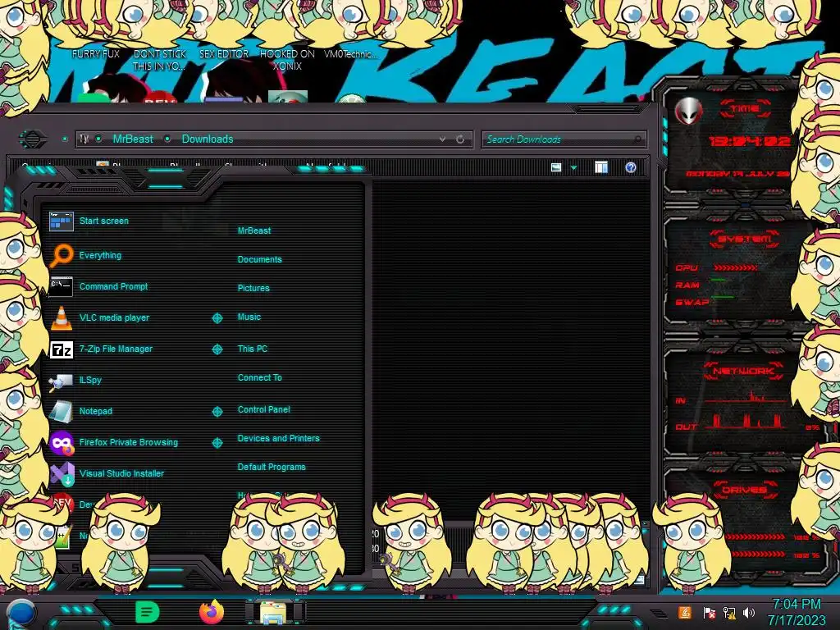Open Visual Studio Installer
The width and height of the screenshot is (840, 630).
click(x=107, y=473)
